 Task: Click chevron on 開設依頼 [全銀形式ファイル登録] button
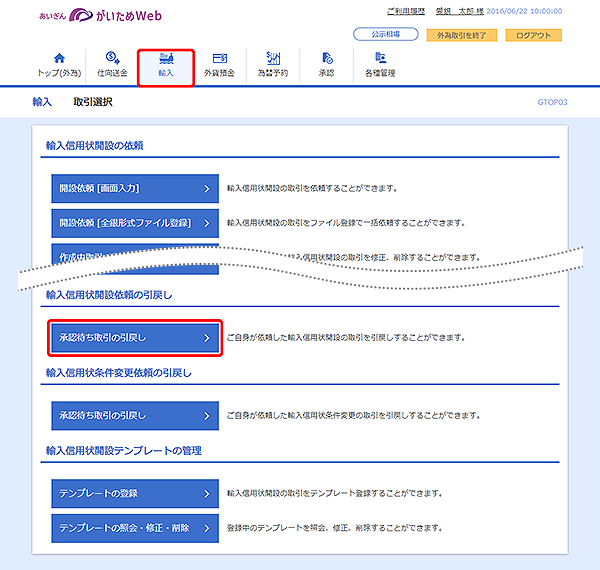(207, 223)
